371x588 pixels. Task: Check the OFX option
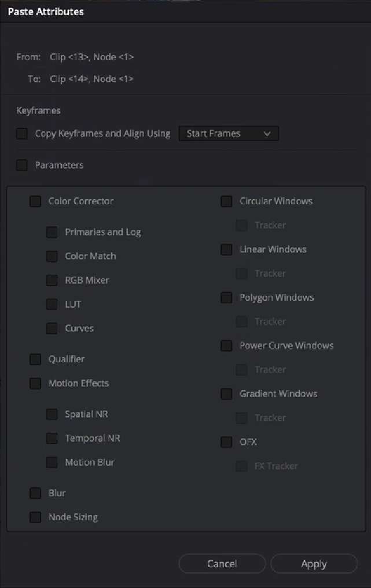click(226, 442)
